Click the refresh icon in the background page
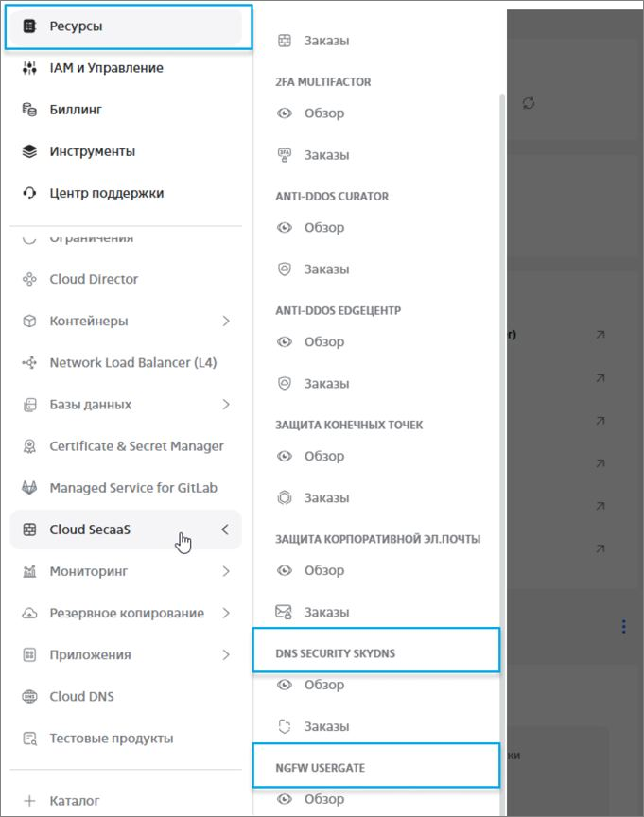644x817 pixels. [529, 103]
